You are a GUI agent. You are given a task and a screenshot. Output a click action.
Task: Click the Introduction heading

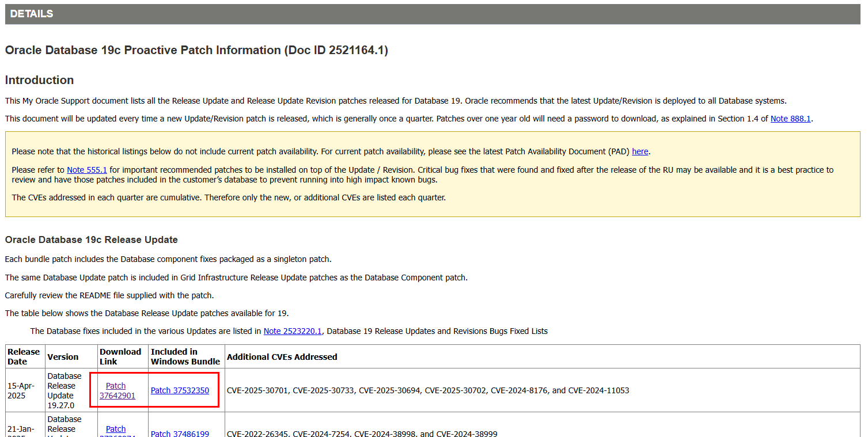(x=39, y=80)
